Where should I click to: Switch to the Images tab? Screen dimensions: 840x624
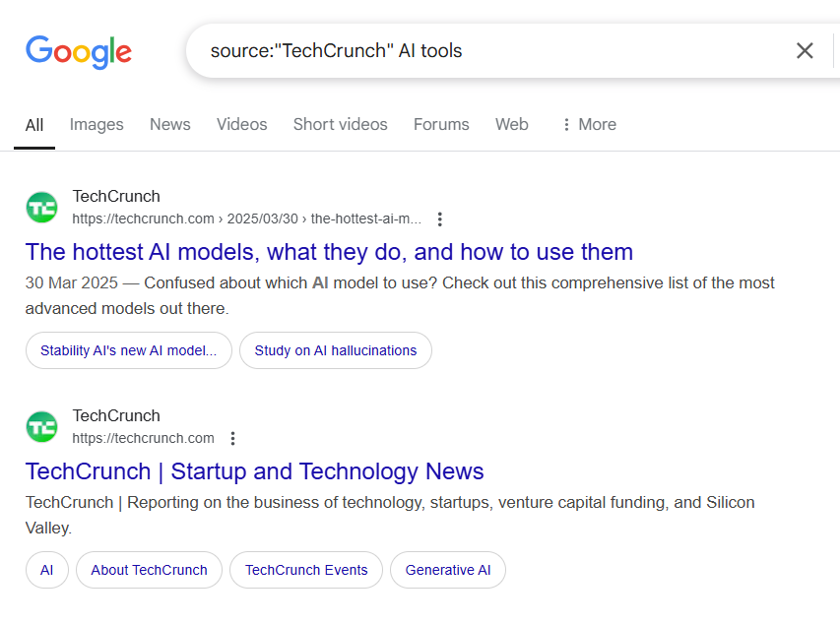click(96, 124)
